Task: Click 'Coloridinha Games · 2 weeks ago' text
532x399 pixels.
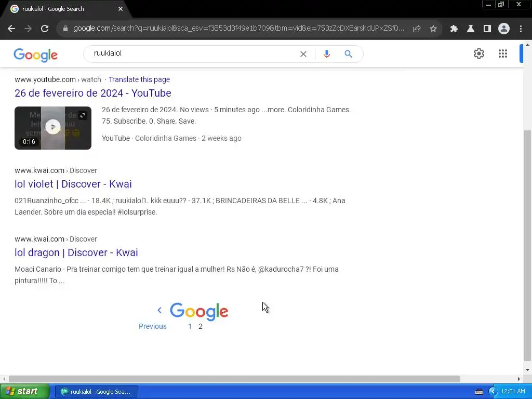Action: tap(188, 138)
